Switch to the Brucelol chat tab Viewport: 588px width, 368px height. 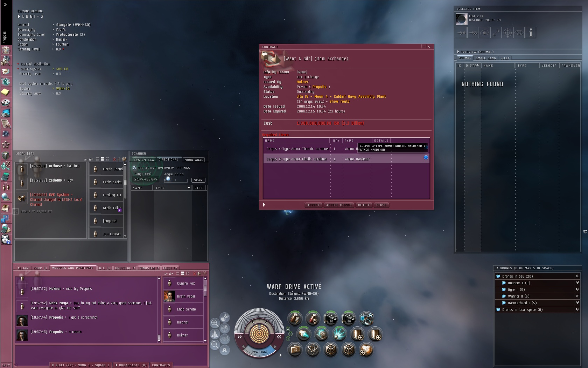click(x=125, y=268)
